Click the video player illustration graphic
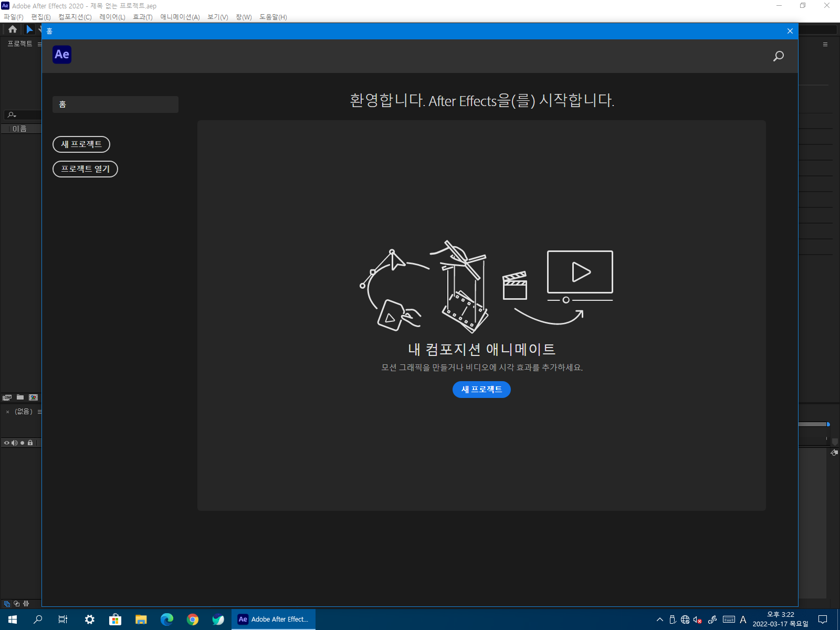840x630 pixels. tap(580, 277)
